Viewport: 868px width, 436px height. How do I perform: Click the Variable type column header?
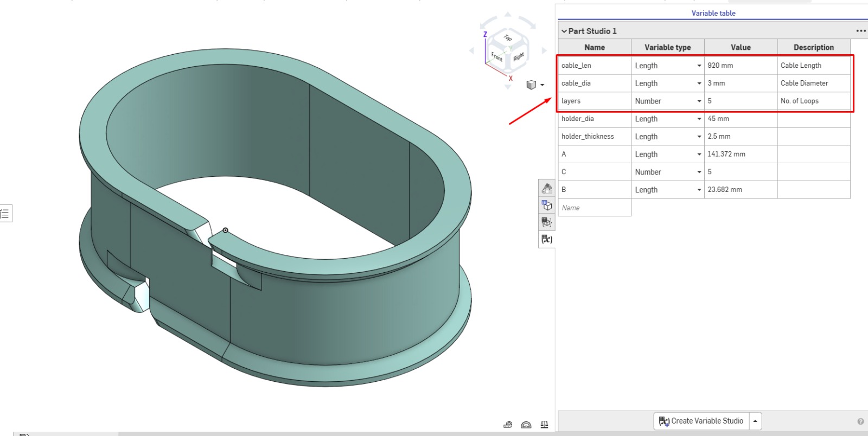point(668,47)
